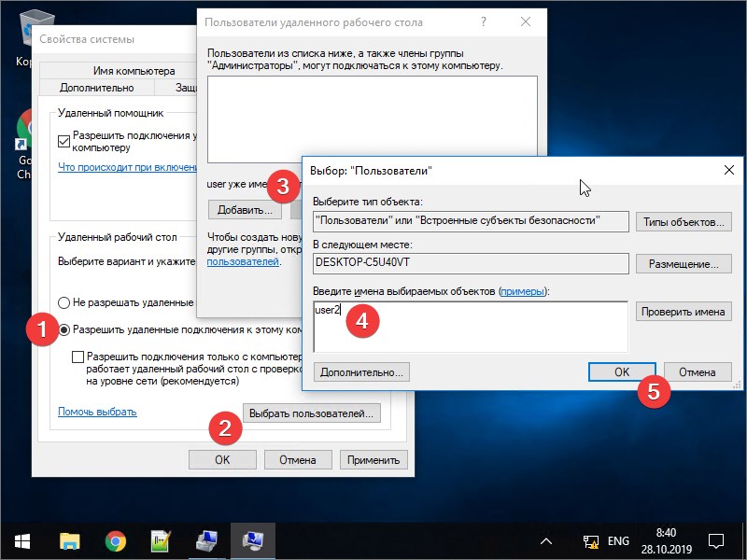
Task: Close the Remote Desktop Users dialog
Action: 526,21
